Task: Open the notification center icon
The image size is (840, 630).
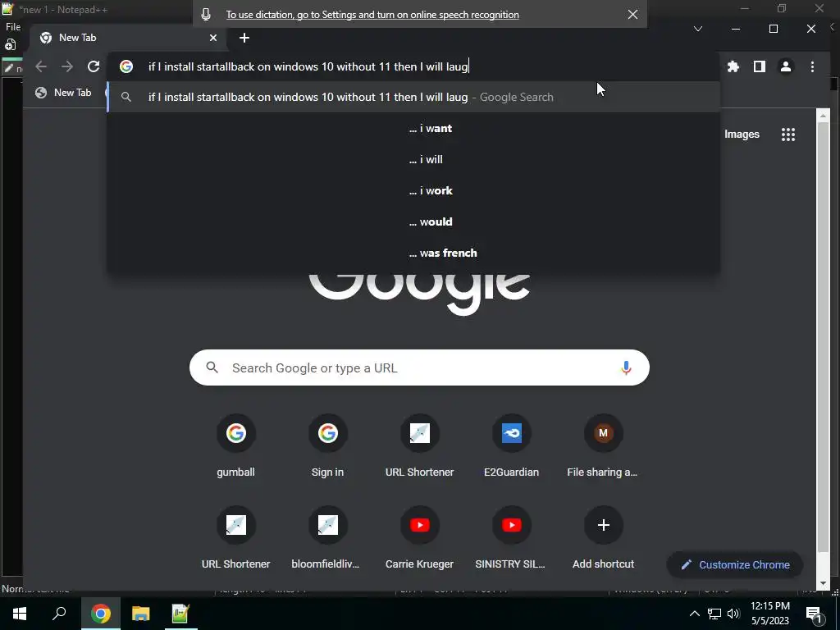Action: (x=813, y=614)
